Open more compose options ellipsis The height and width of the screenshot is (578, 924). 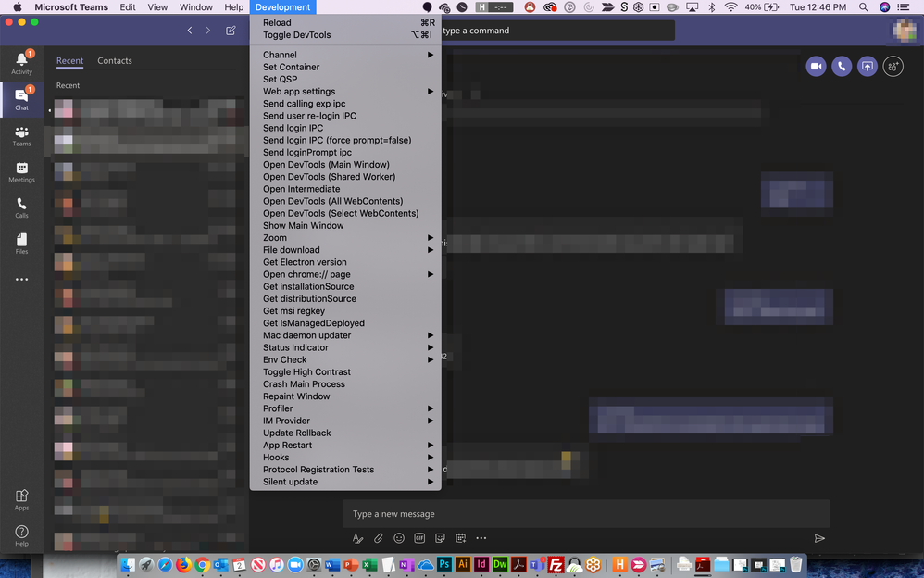(x=481, y=538)
